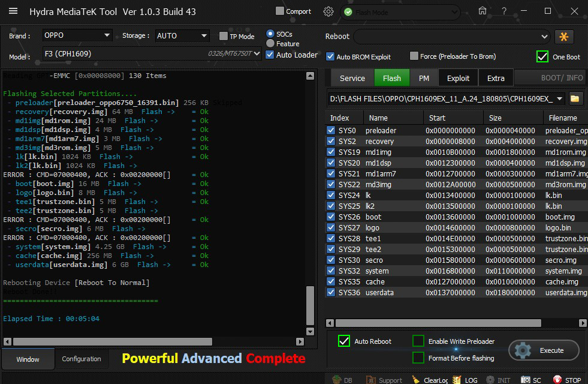Click the DB icon in bottom bar
Viewport: 588px width, 384px height.
(342, 379)
